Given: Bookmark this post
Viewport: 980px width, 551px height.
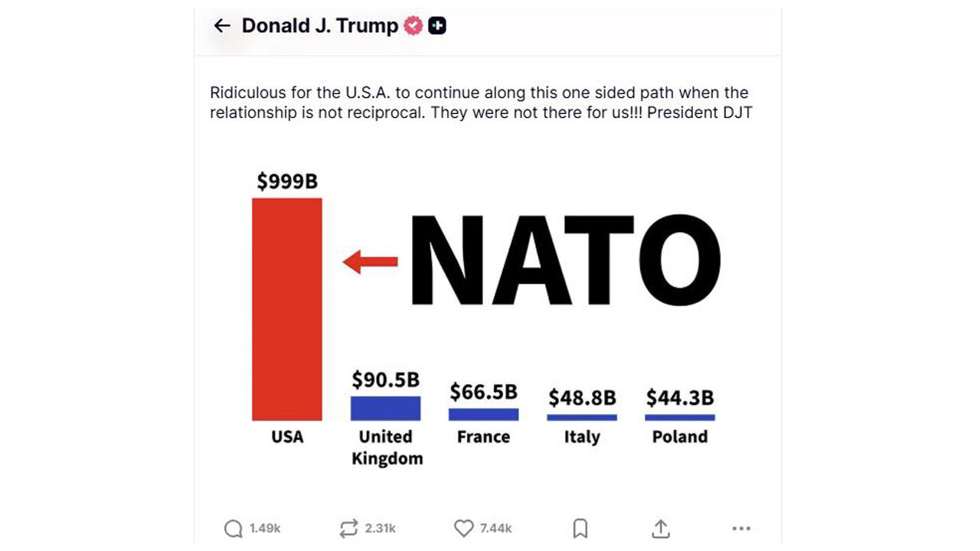Looking at the screenshot, I should tap(580, 528).
